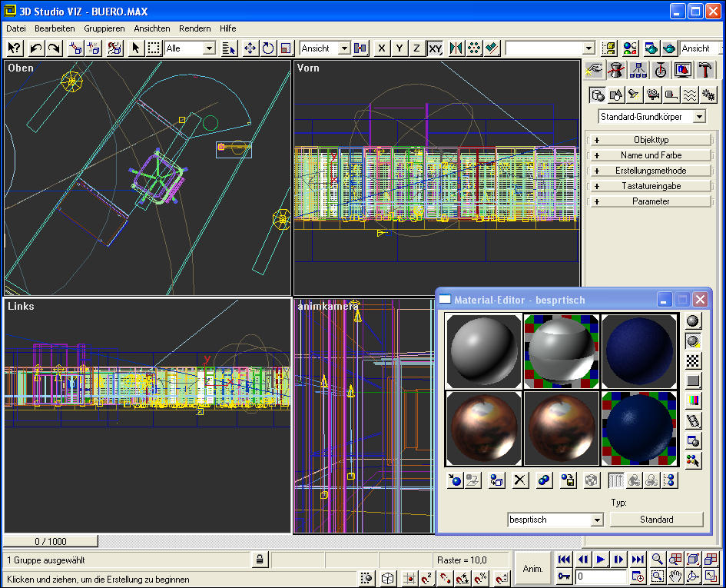The height and width of the screenshot is (588, 726).
Task: Open the named selection sets dropdown
Action: 588,48
